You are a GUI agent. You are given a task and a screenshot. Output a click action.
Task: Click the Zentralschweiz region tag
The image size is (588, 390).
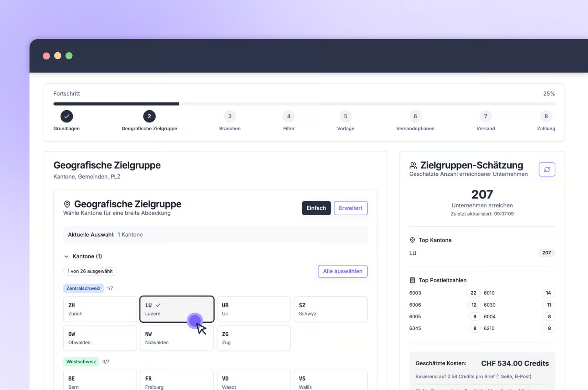[x=83, y=288]
